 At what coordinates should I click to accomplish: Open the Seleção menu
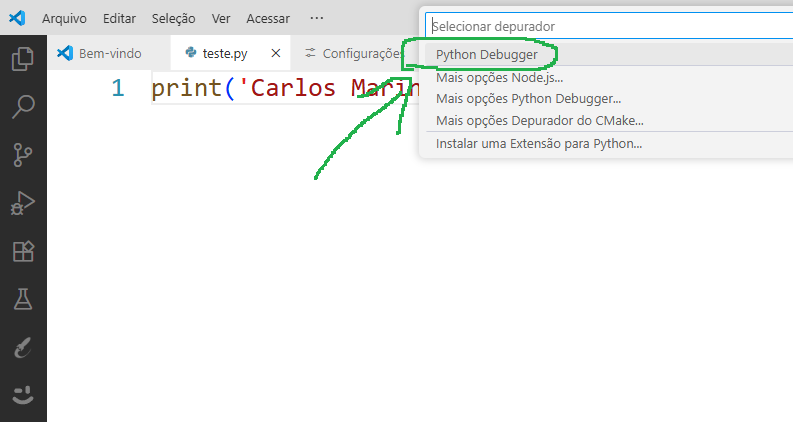(x=174, y=18)
